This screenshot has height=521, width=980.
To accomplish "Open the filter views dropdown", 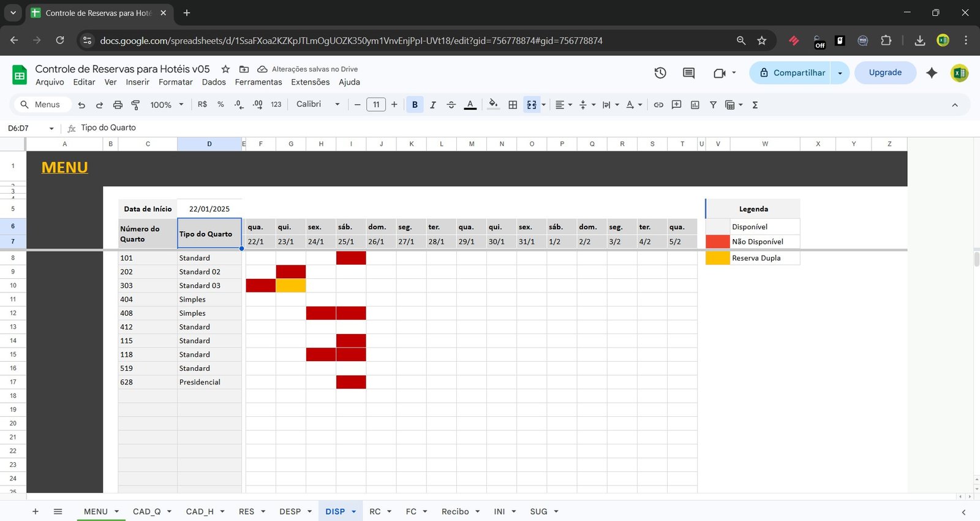I will tap(734, 105).
